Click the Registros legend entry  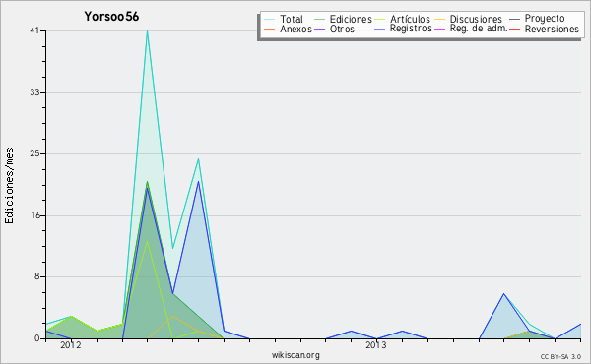[411, 29]
